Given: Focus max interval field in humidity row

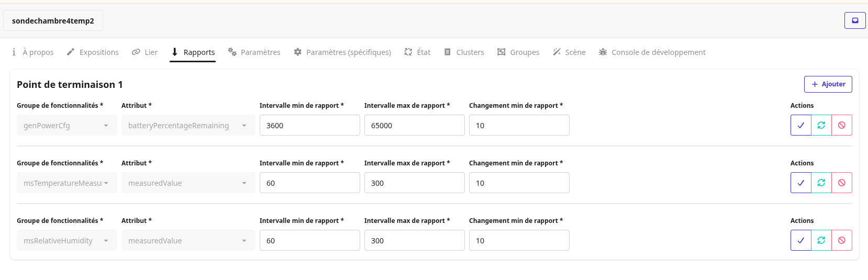Looking at the screenshot, I should (415, 240).
